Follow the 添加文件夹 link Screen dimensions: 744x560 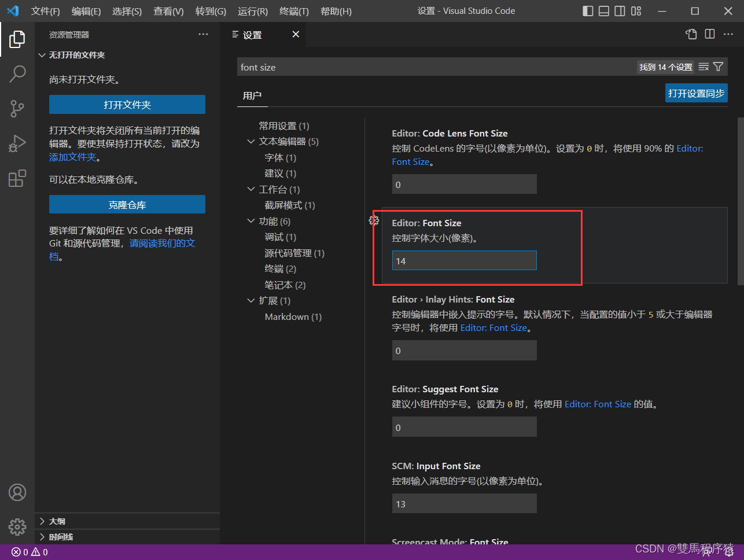[x=73, y=157]
